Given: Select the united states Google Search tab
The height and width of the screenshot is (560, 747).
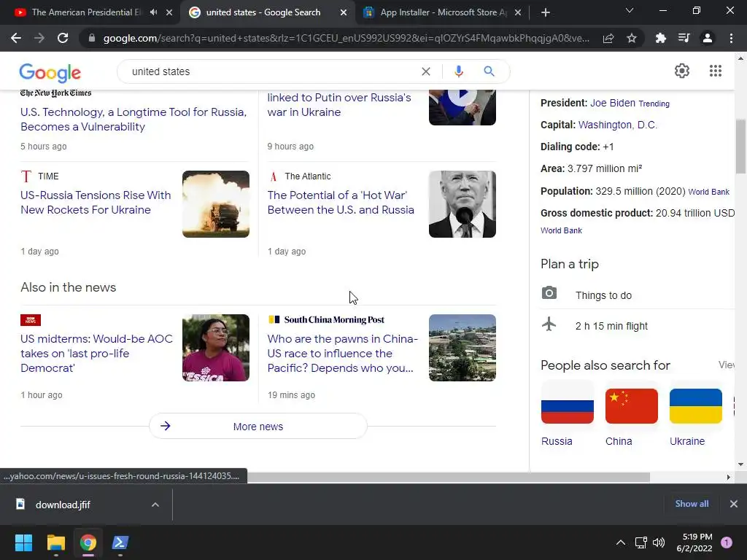Looking at the screenshot, I should pyautogui.click(x=263, y=12).
